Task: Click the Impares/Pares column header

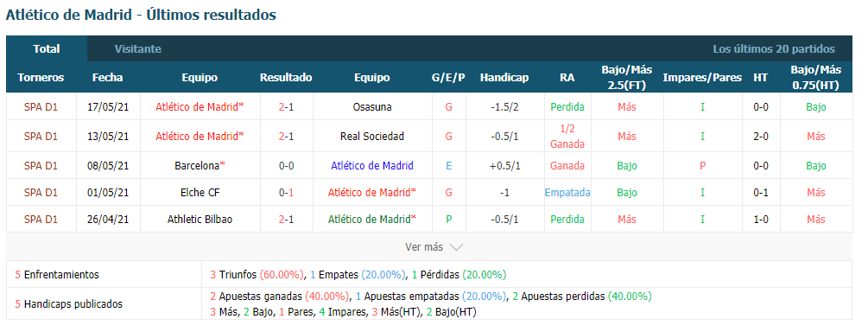Action: (x=702, y=78)
